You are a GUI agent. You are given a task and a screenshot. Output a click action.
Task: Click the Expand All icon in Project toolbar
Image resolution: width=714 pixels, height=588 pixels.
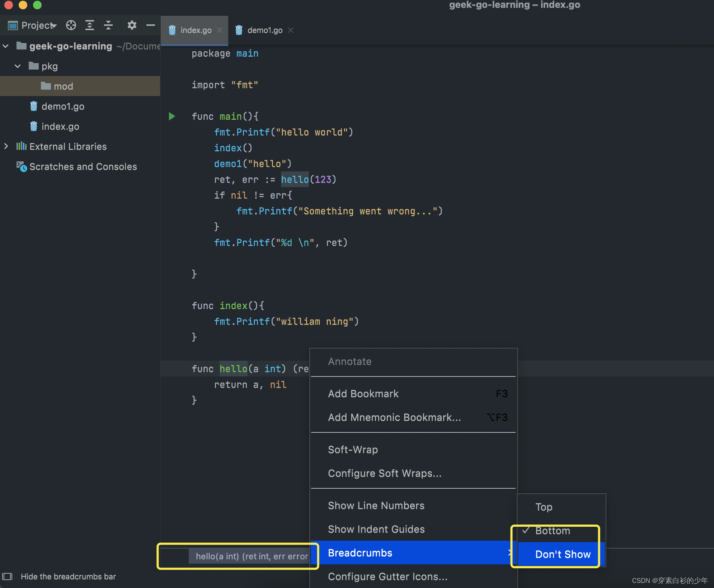pyautogui.click(x=90, y=25)
